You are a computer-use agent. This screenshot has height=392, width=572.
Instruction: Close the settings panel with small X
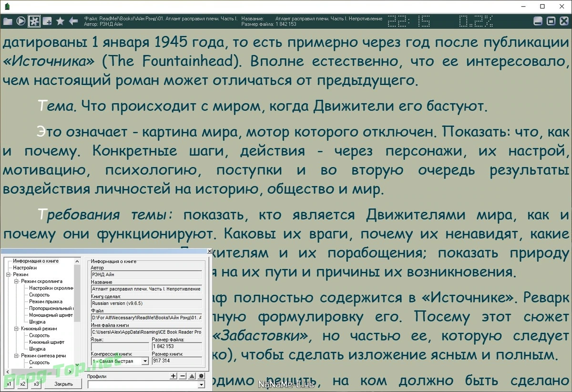209,251
